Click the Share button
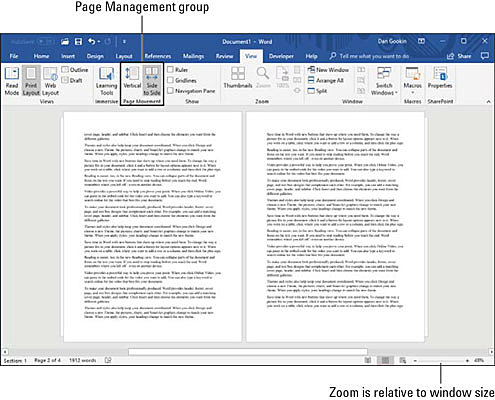 [x=459, y=56]
